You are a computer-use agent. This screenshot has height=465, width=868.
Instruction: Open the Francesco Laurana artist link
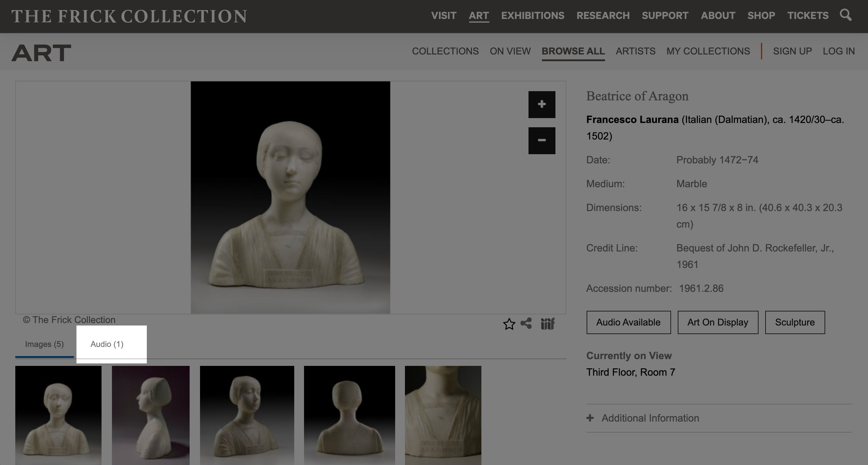point(632,120)
